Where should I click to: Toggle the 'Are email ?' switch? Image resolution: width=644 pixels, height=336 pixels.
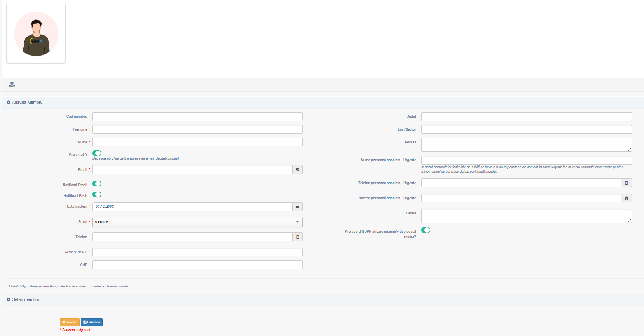(97, 153)
